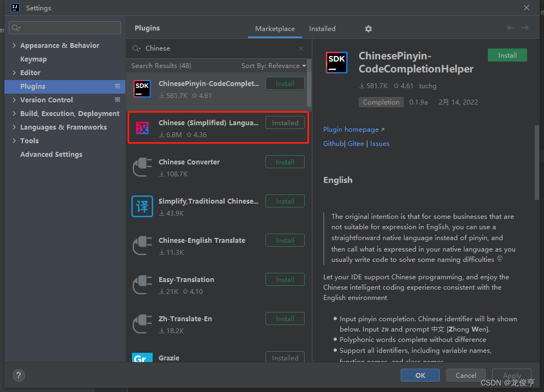Click the Simplify,Traditional Chinese translate icon

[142, 206]
